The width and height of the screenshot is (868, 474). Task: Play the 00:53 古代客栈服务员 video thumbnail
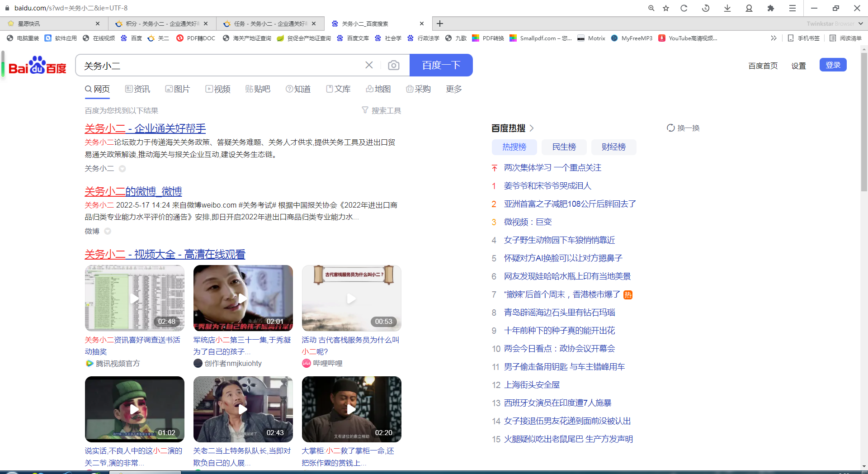click(x=352, y=298)
